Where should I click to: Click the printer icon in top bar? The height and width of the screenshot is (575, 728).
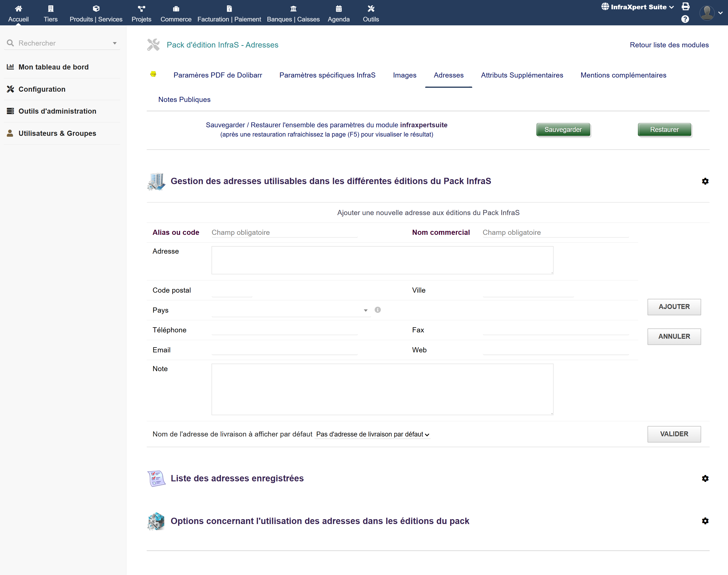(685, 7)
